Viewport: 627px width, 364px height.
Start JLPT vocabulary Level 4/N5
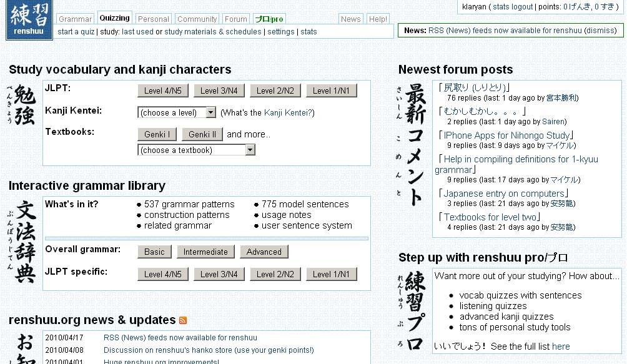163,91
